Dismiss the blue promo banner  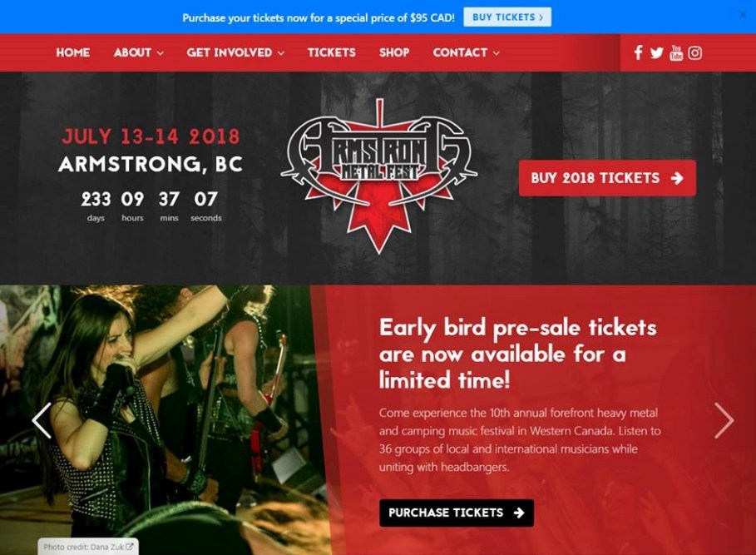click(743, 15)
